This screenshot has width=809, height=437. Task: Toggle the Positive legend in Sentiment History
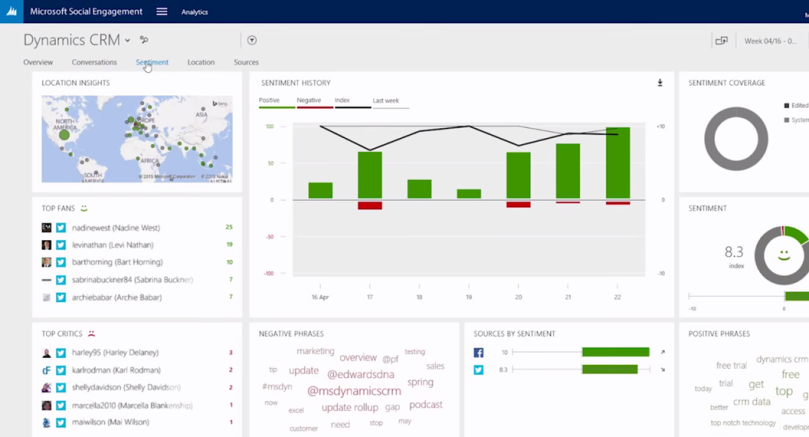click(277, 102)
